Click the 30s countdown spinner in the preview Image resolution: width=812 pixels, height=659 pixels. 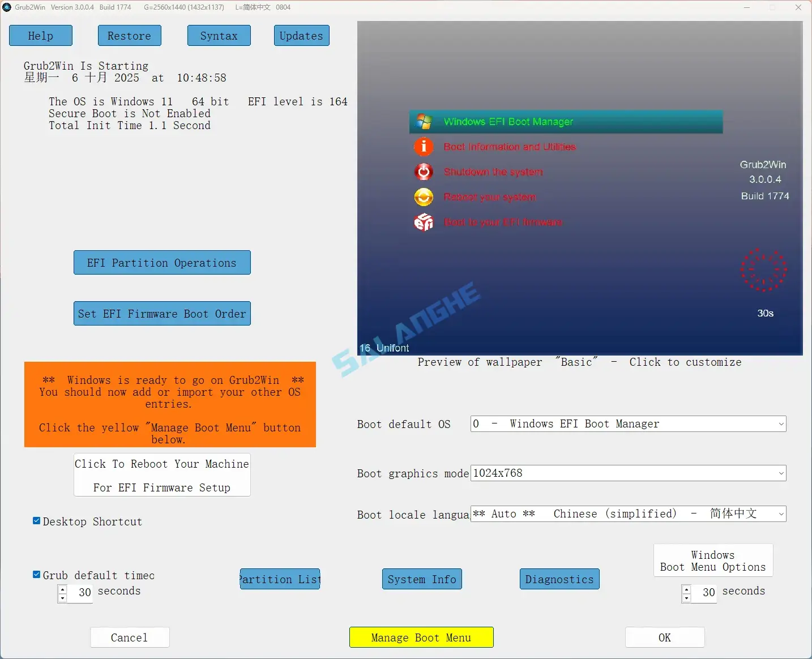click(x=763, y=271)
